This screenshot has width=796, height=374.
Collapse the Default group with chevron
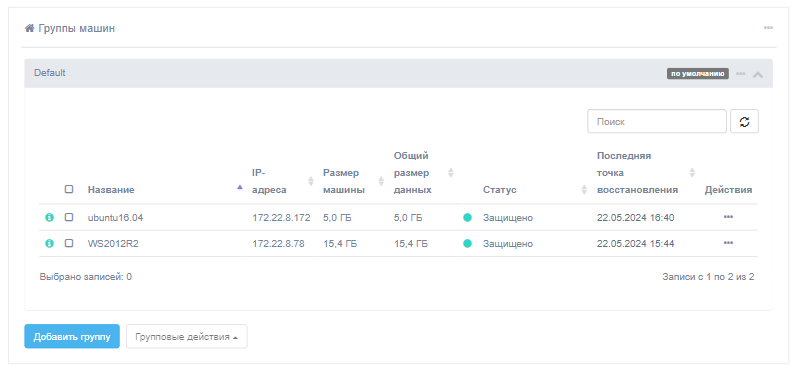tap(758, 75)
